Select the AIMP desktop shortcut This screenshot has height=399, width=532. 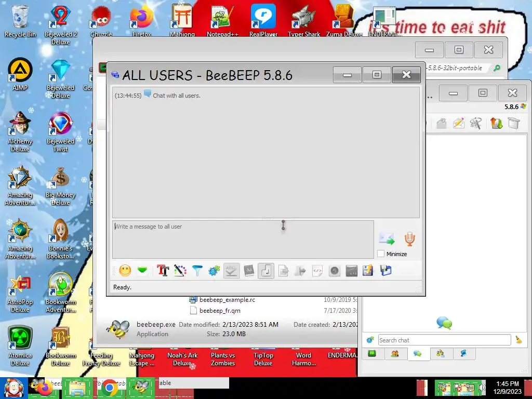(20, 74)
